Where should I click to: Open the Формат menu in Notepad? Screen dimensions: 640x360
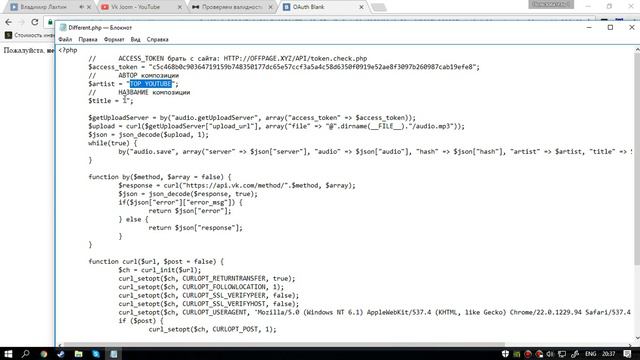[x=114, y=40]
